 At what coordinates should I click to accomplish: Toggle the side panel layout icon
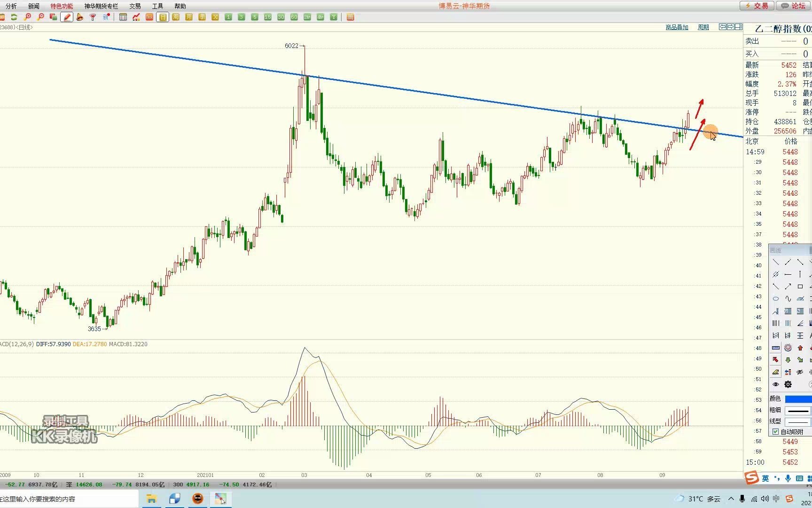point(739,27)
